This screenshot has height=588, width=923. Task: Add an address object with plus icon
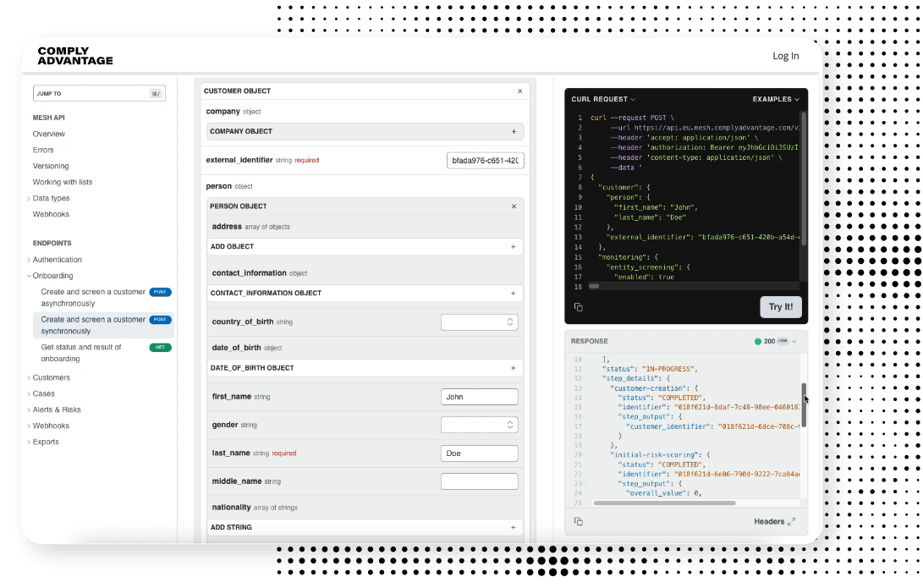(514, 246)
